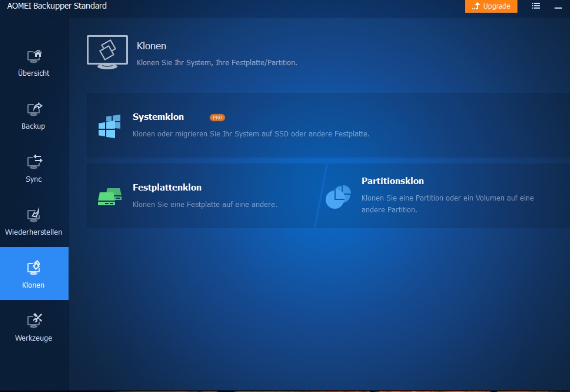This screenshot has height=392, width=570.
Task: Select the Klonen tab label in sidebar
Action: click(x=33, y=285)
